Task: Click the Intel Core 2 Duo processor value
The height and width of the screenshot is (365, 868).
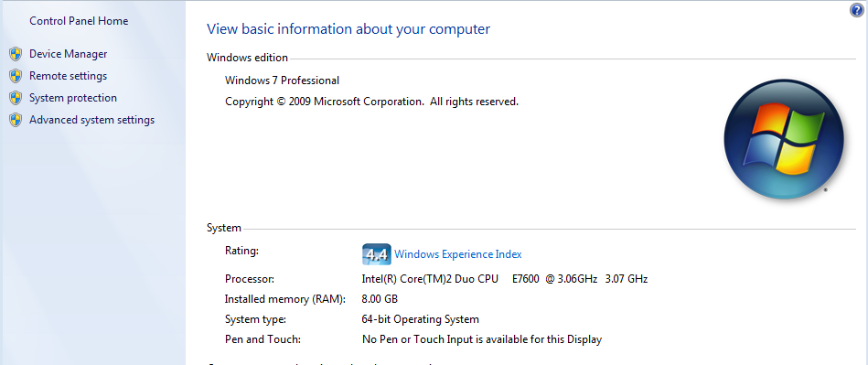Action: click(x=504, y=279)
